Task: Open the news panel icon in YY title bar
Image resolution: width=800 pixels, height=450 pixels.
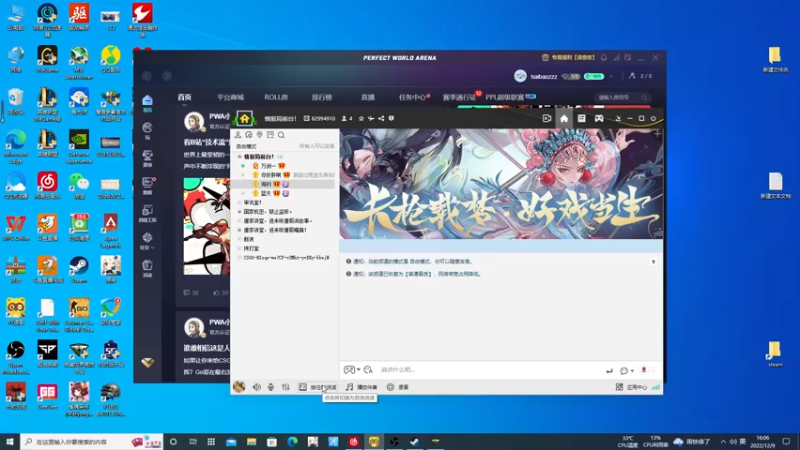Action: pyautogui.click(x=581, y=118)
